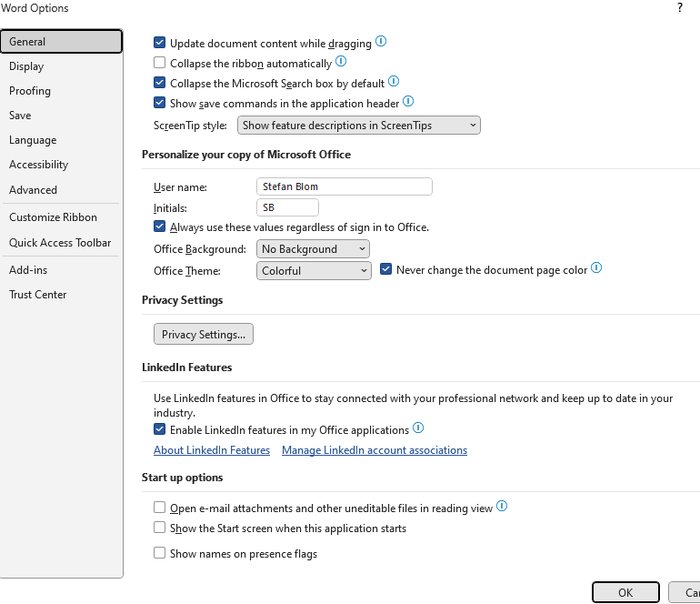Click info icon beside Collapse the Microsoft Search box
Screen dimensions: 700x604
[394, 81]
